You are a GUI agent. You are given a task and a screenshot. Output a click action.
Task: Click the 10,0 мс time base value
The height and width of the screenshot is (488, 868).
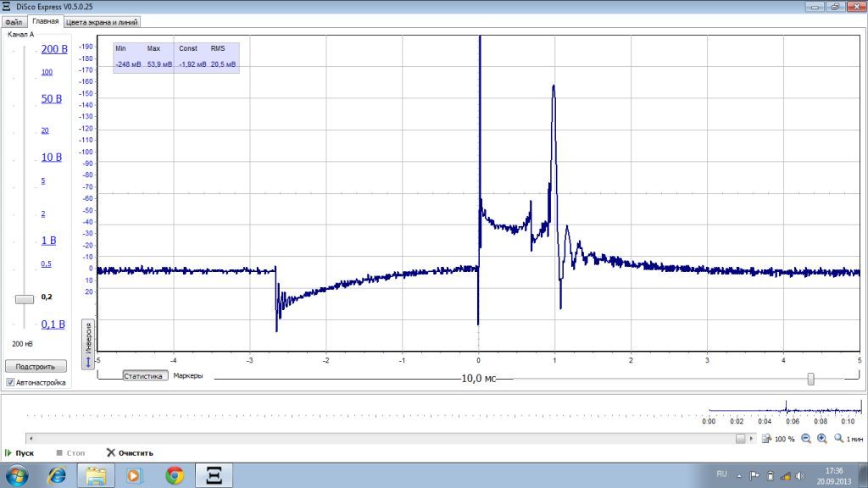[479, 379]
